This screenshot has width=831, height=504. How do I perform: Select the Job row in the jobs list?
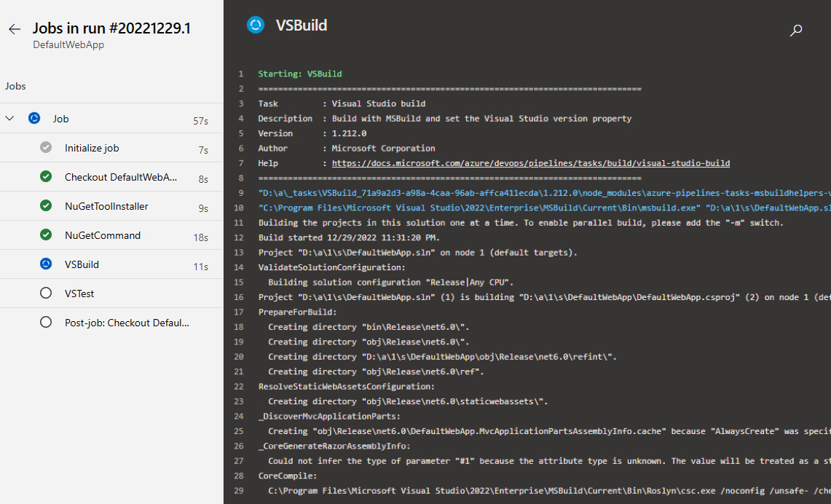click(x=111, y=118)
